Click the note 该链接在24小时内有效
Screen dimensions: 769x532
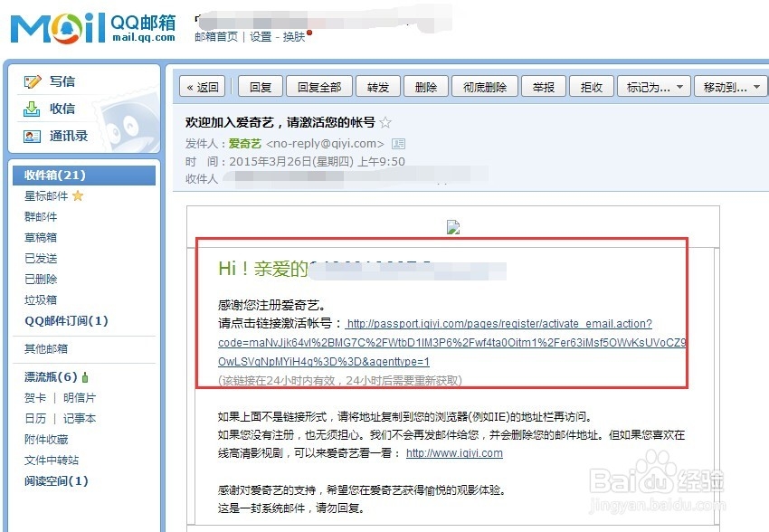point(340,381)
